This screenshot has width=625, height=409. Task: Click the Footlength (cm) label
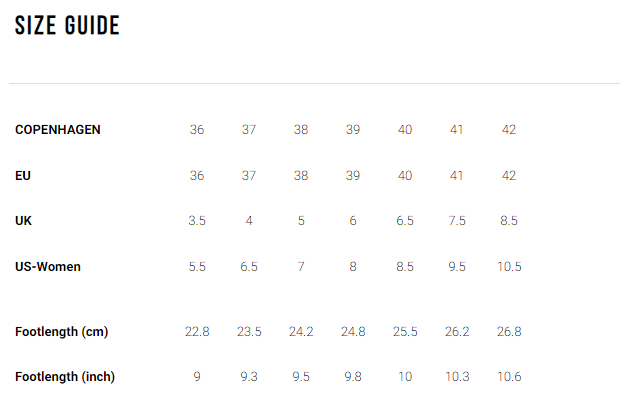pos(61,332)
